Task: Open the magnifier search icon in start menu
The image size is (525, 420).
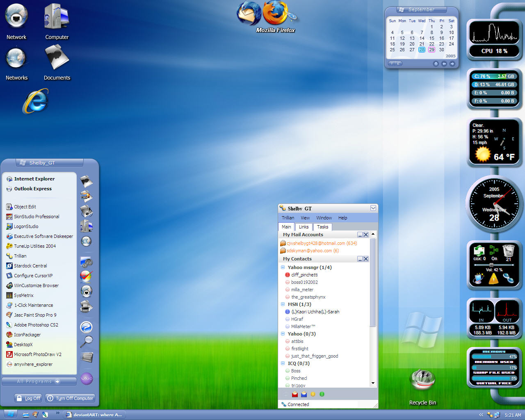Action: pos(86,341)
